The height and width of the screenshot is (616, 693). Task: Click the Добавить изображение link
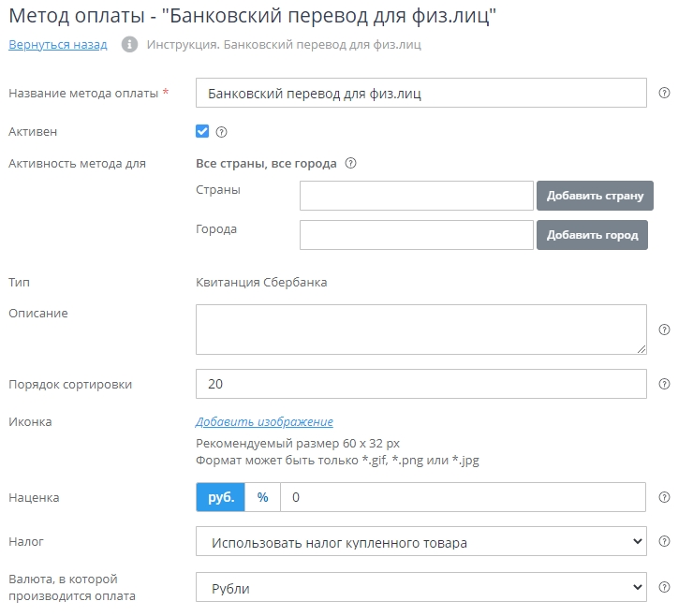pyautogui.click(x=264, y=422)
